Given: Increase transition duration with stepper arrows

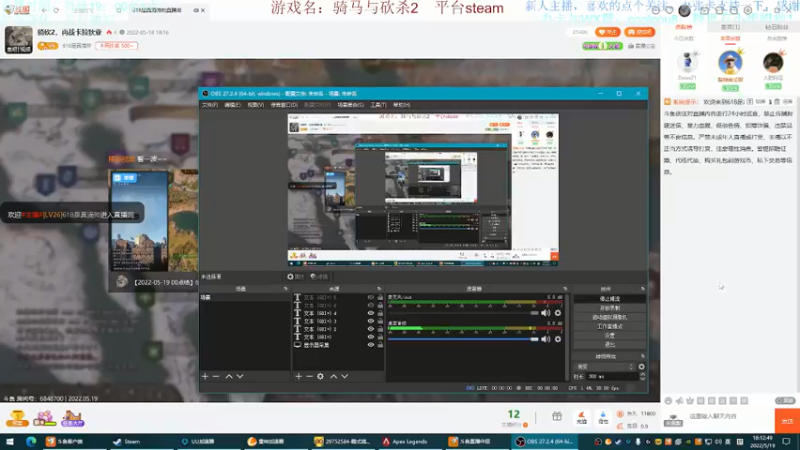Looking at the screenshot, I should tap(642, 374).
